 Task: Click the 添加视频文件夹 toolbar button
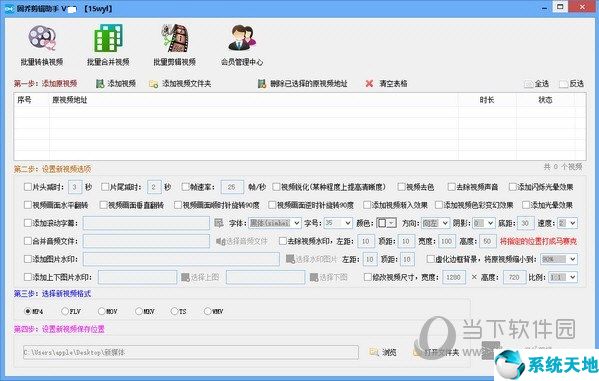pyautogui.click(x=180, y=84)
